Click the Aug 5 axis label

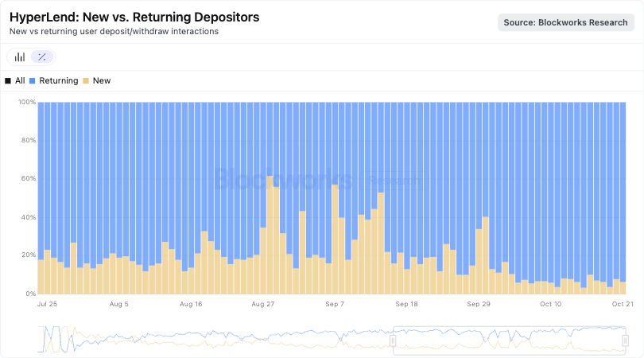119,304
